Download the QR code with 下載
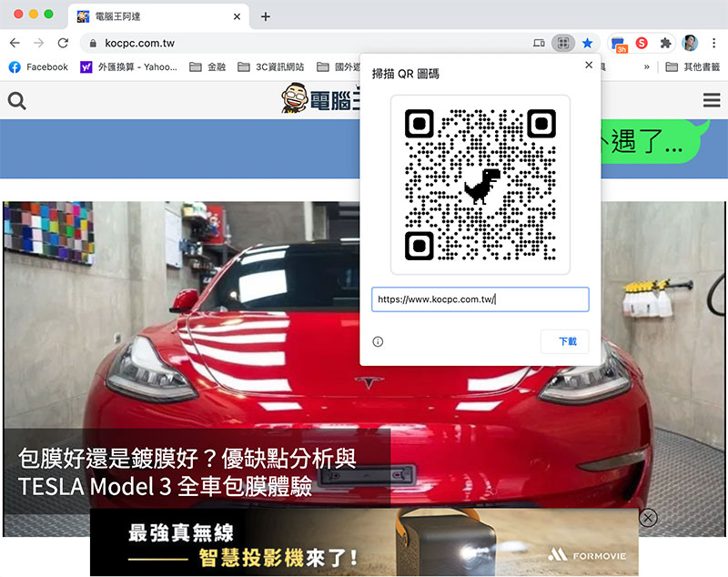The height and width of the screenshot is (577, 728). [x=565, y=341]
